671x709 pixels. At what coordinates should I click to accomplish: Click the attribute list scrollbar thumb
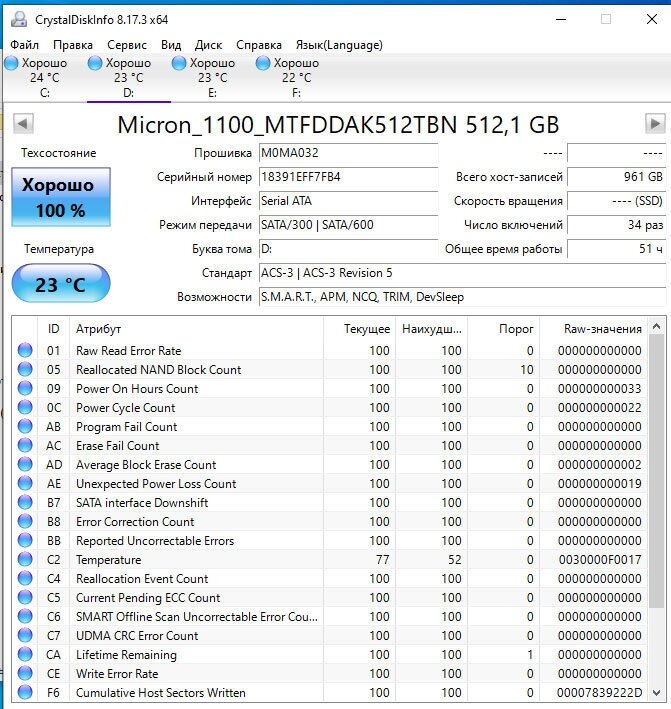pyautogui.click(x=657, y=471)
